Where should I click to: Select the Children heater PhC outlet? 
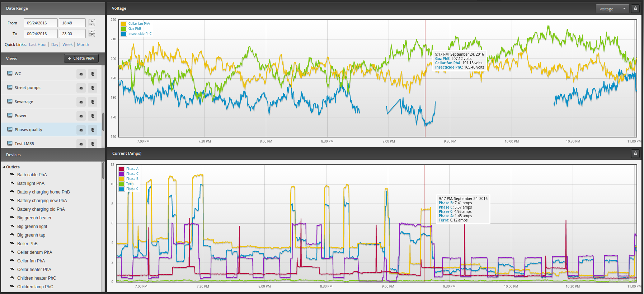(37, 278)
